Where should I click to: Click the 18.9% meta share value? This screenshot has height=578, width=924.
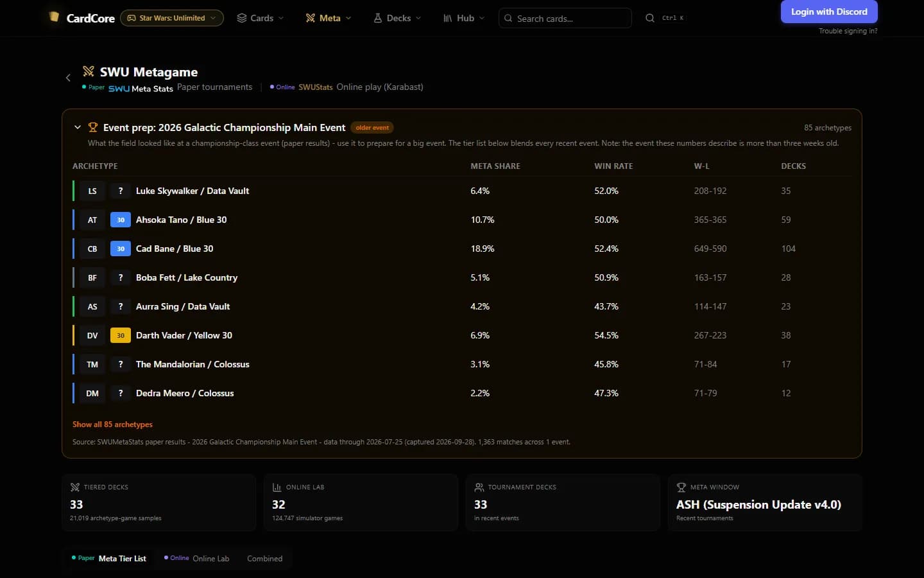coord(483,249)
